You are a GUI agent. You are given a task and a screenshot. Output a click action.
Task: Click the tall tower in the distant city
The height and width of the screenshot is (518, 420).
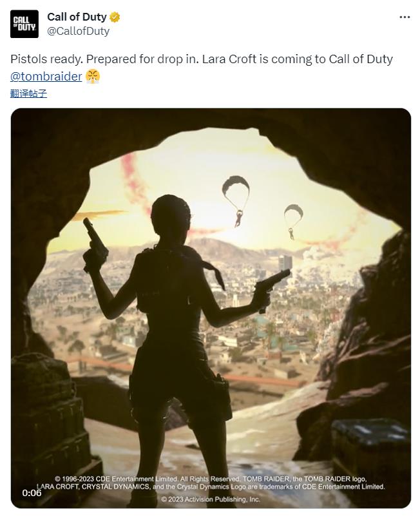285,264
